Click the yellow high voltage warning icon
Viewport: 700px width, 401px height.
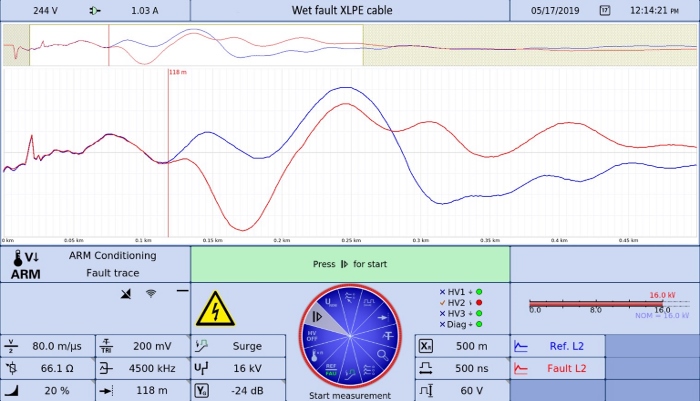[212, 308]
